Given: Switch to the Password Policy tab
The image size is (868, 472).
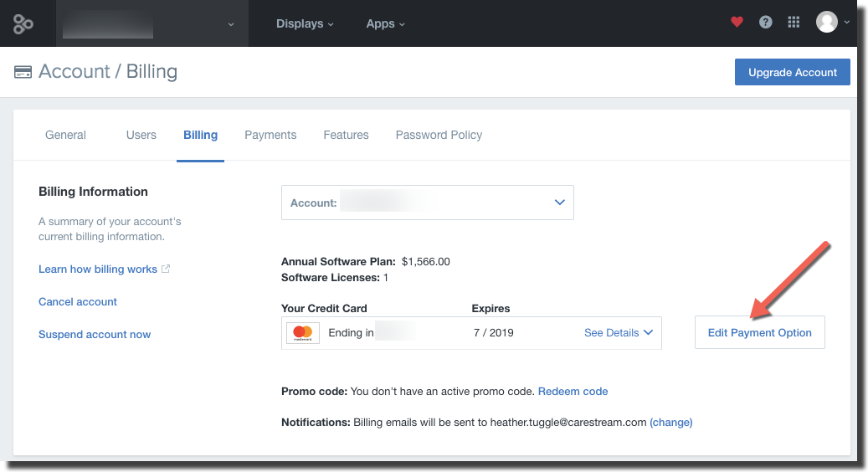Looking at the screenshot, I should [x=439, y=135].
